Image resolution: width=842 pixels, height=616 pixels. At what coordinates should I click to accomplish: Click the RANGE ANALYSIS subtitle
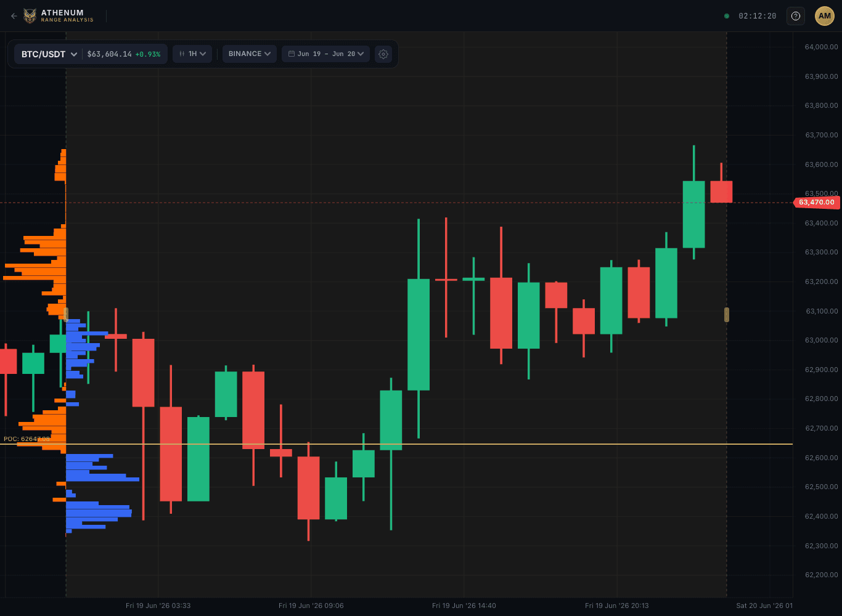pyautogui.click(x=67, y=20)
